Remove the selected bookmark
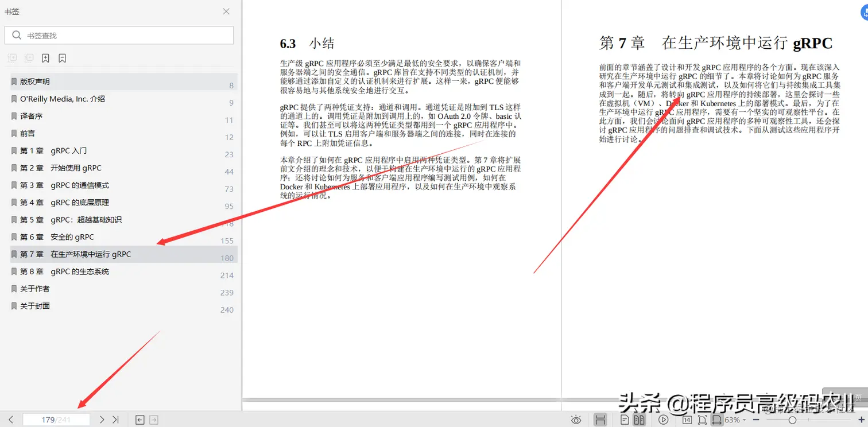 click(x=61, y=57)
